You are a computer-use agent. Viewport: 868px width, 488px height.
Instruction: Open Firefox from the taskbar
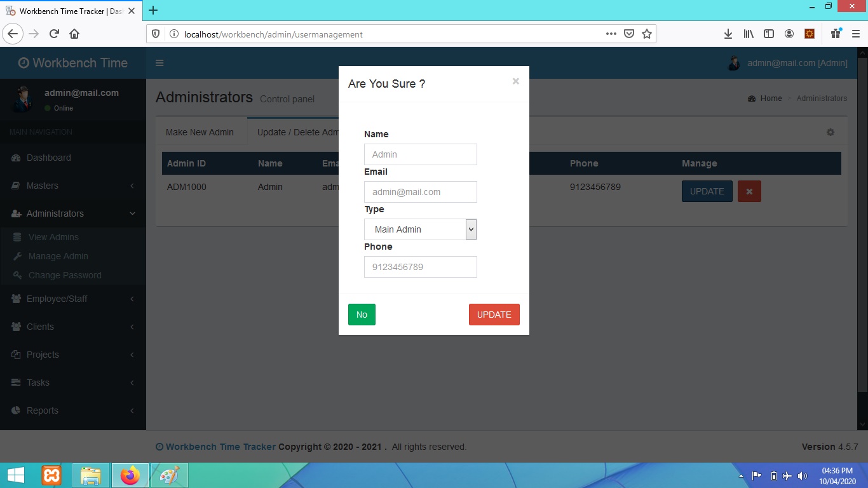point(130,475)
